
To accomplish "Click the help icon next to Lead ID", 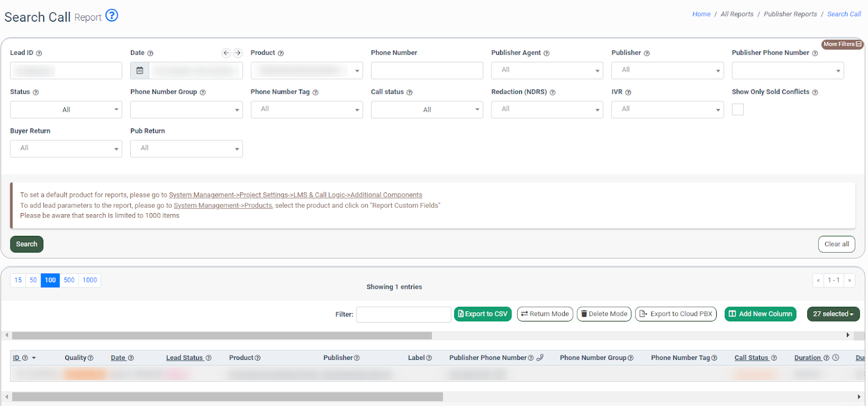I will click(39, 54).
